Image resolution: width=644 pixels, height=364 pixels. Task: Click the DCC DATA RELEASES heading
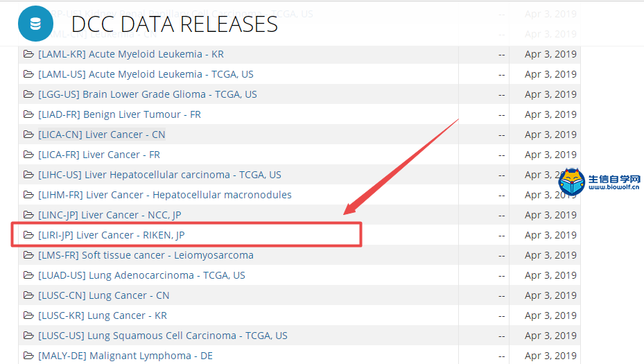(x=175, y=24)
